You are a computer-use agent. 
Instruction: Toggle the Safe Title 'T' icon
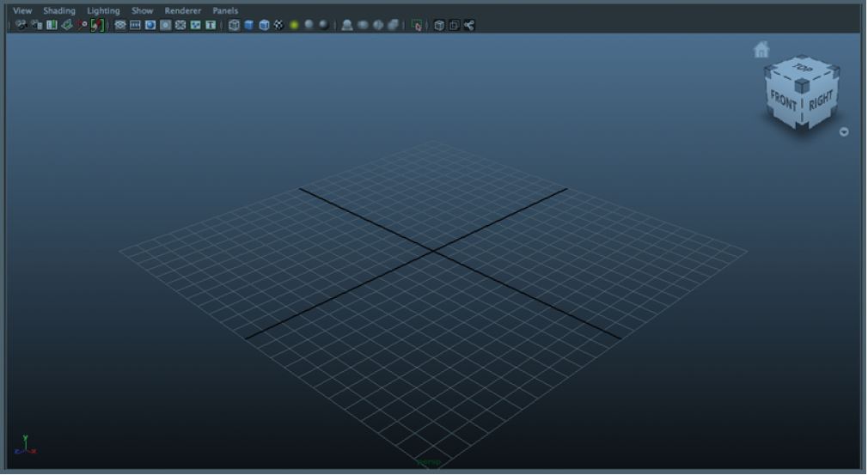tap(211, 25)
